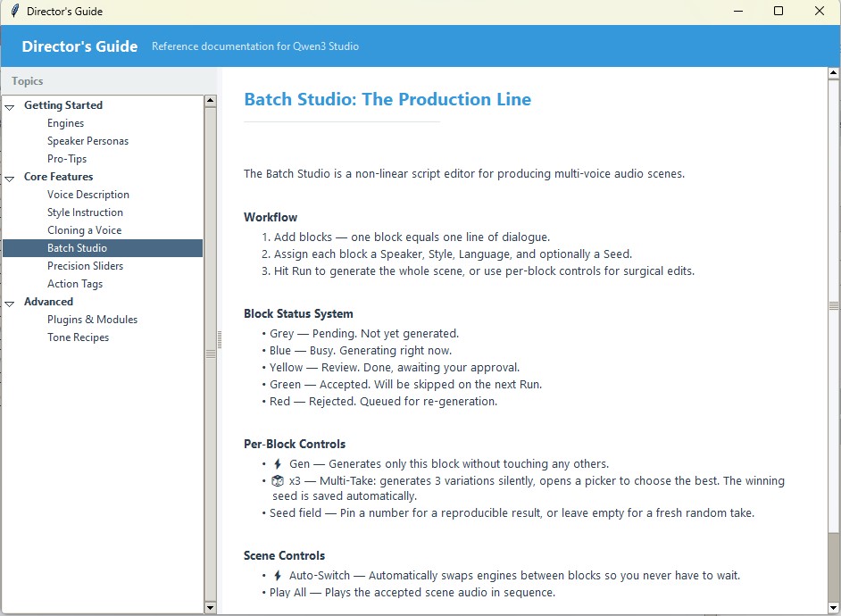
Task: Select the Batch Studio topic
Action: 77,248
